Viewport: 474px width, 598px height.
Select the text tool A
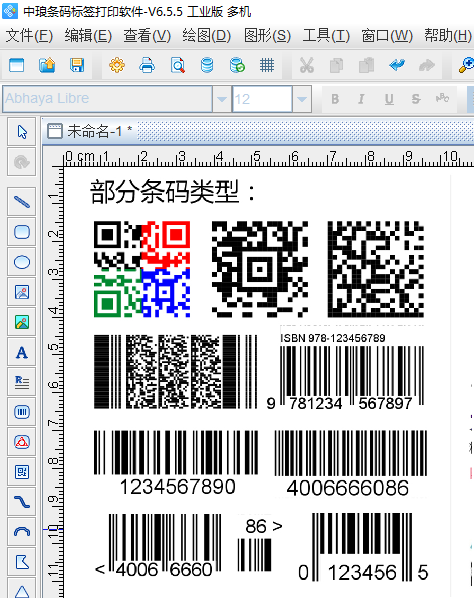pos(22,352)
